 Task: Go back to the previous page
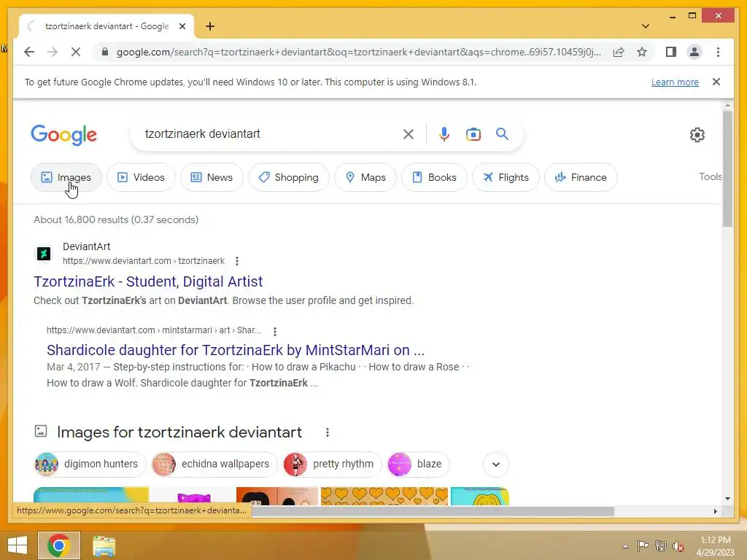[x=29, y=52]
